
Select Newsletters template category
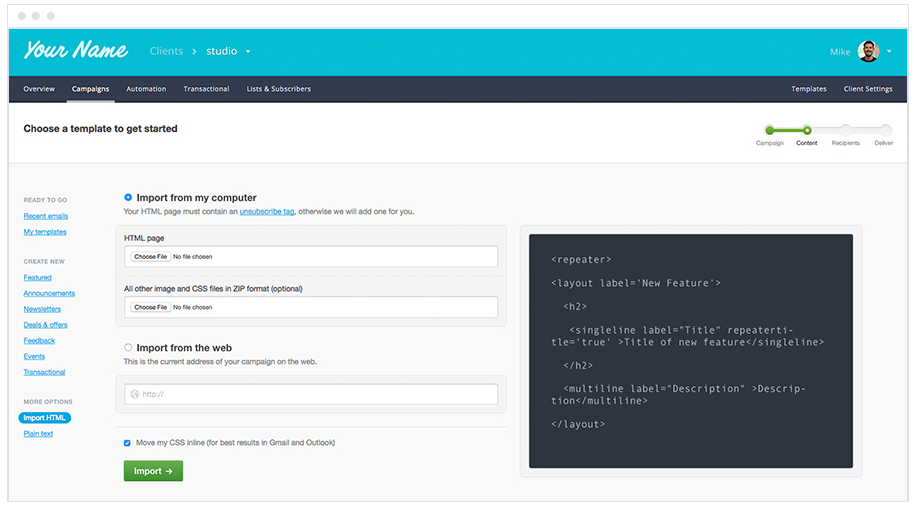pos(42,309)
